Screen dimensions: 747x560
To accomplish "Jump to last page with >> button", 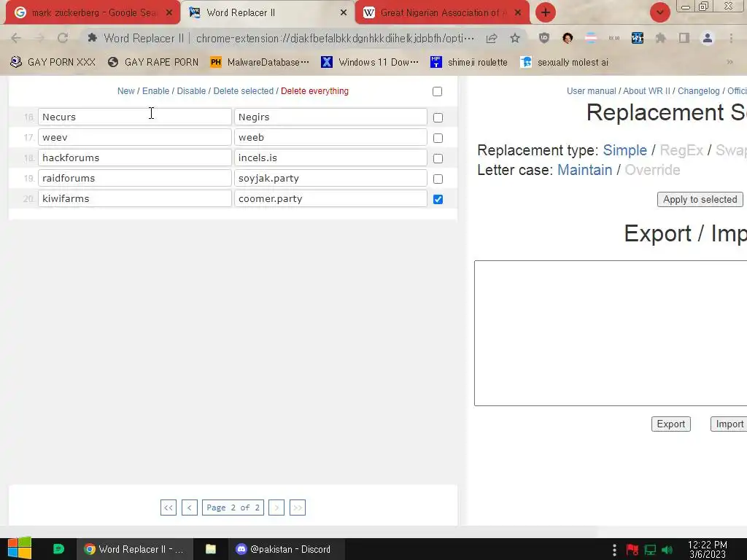I will point(298,507).
